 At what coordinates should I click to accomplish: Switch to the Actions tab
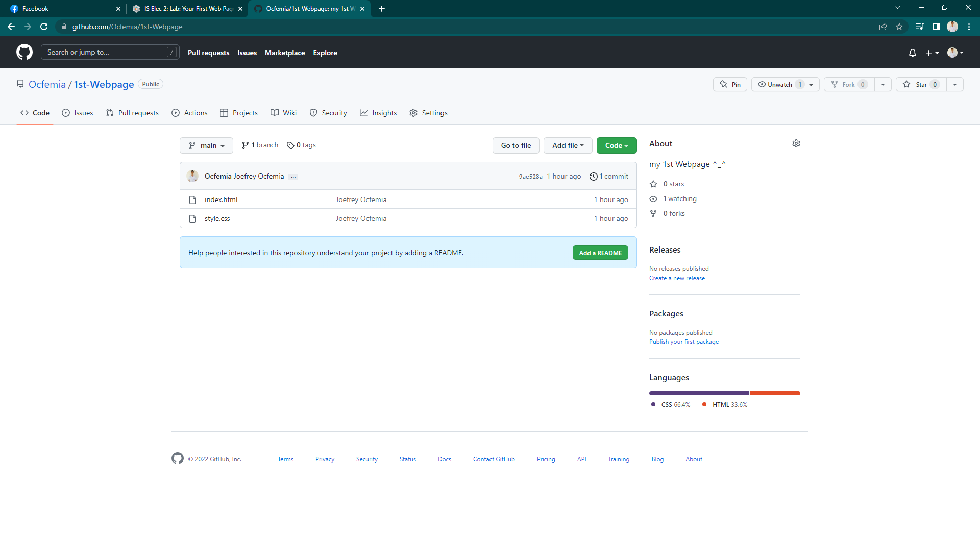coord(190,113)
